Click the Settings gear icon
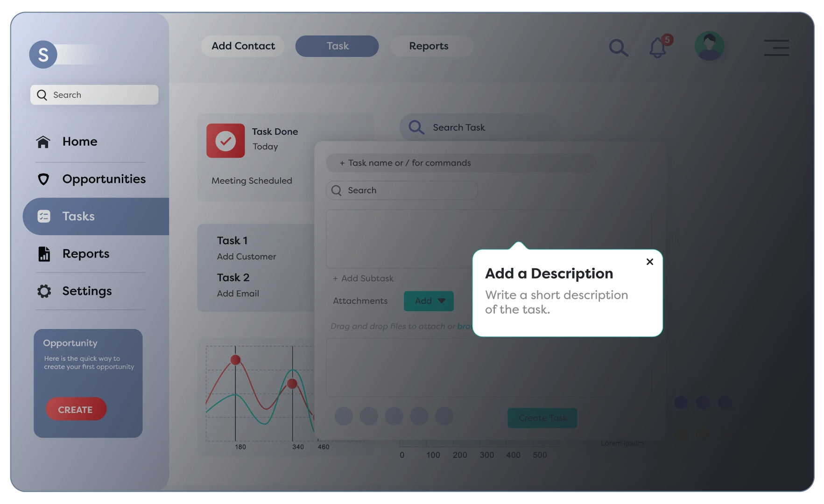Image resolution: width=824 pixels, height=504 pixels. (x=43, y=291)
